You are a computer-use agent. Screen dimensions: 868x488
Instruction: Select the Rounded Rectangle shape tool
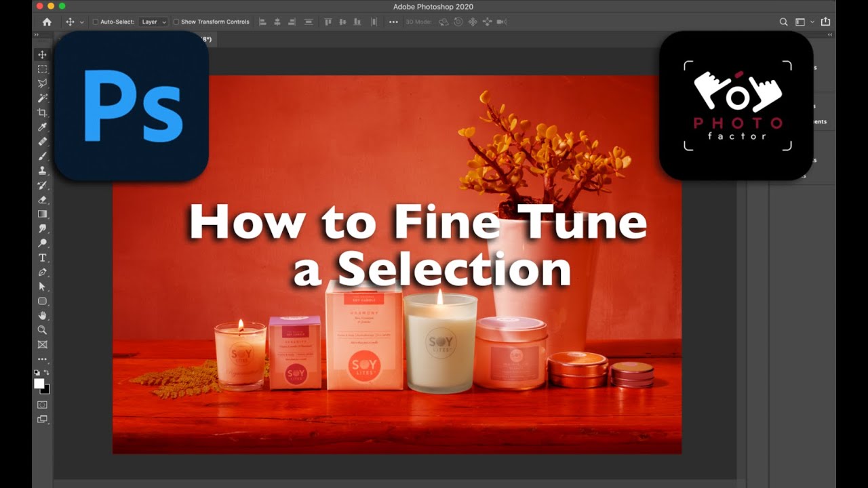tap(42, 301)
